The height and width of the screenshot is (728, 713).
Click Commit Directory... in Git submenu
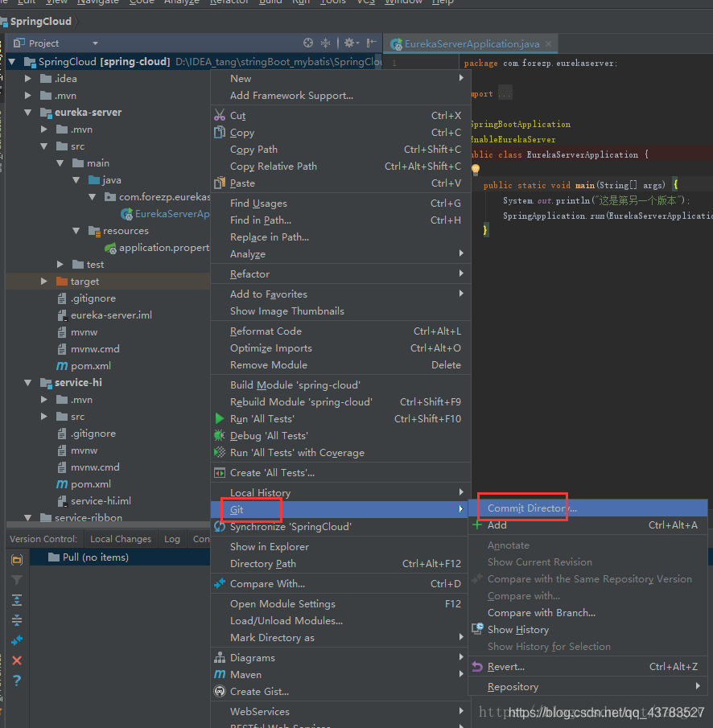click(x=587, y=508)
